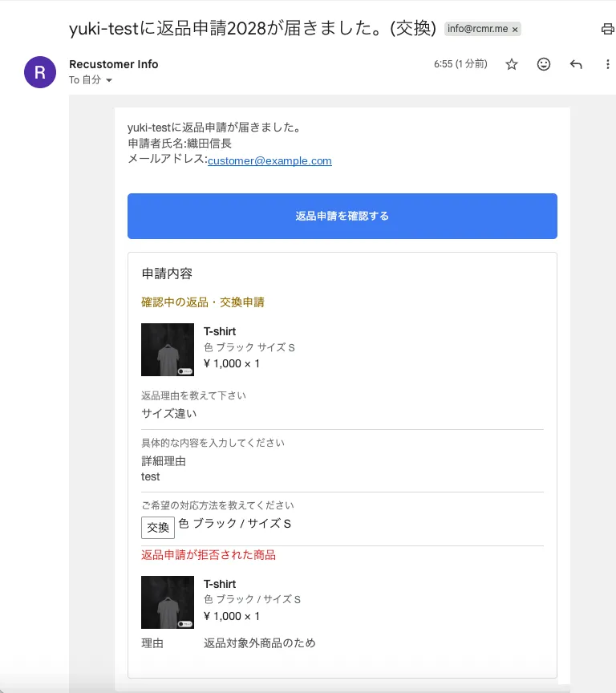616x693 pixels.
Task: Remove the info@rcmr.me label via x
Action: 515,30
